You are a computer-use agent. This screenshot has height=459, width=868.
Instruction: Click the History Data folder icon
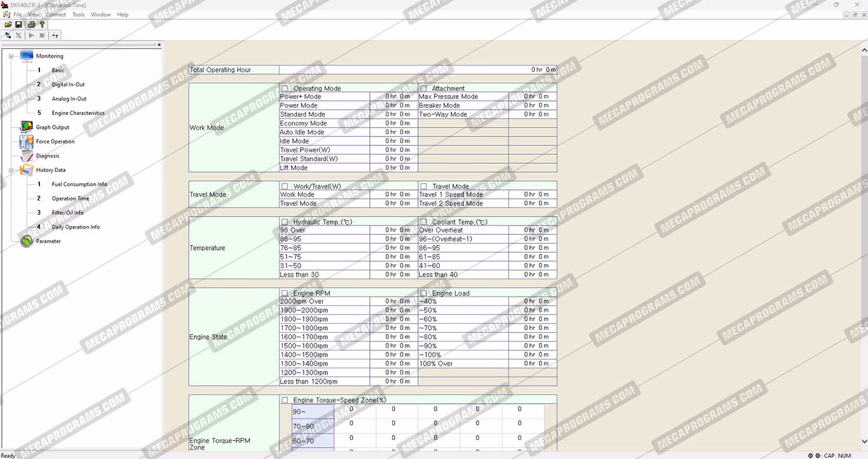27,170
